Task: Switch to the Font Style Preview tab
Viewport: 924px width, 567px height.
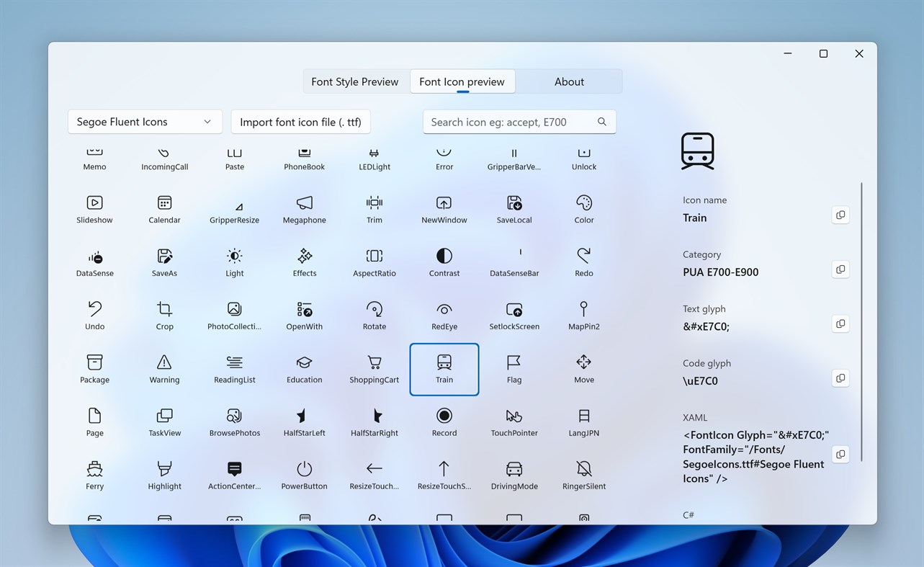Action: tap(355, 81)
